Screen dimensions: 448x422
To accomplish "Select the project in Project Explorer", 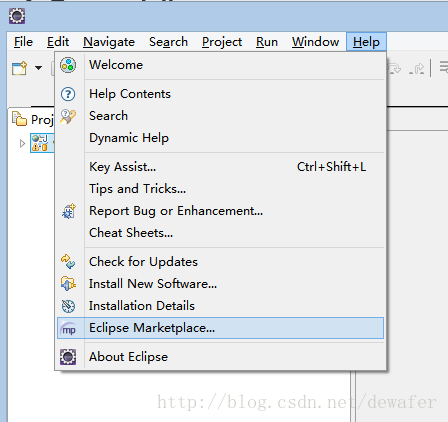I will click(42, 143).
